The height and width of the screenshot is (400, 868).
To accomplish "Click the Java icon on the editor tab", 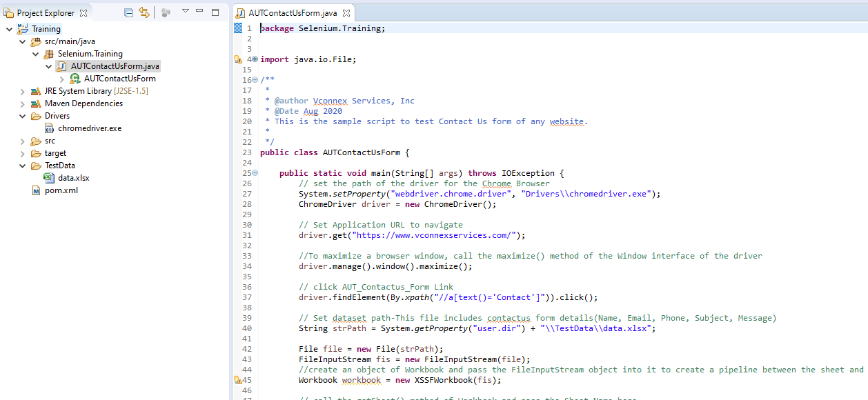I will point(241,12).
